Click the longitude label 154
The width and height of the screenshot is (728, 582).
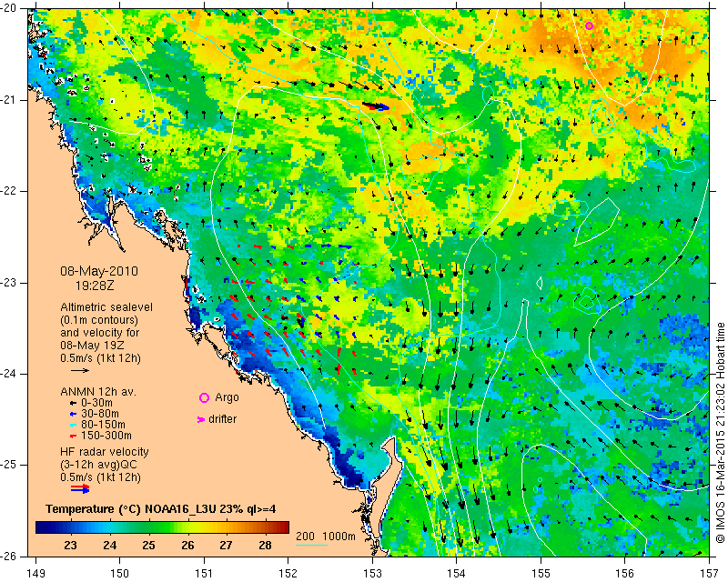[457, 574]
